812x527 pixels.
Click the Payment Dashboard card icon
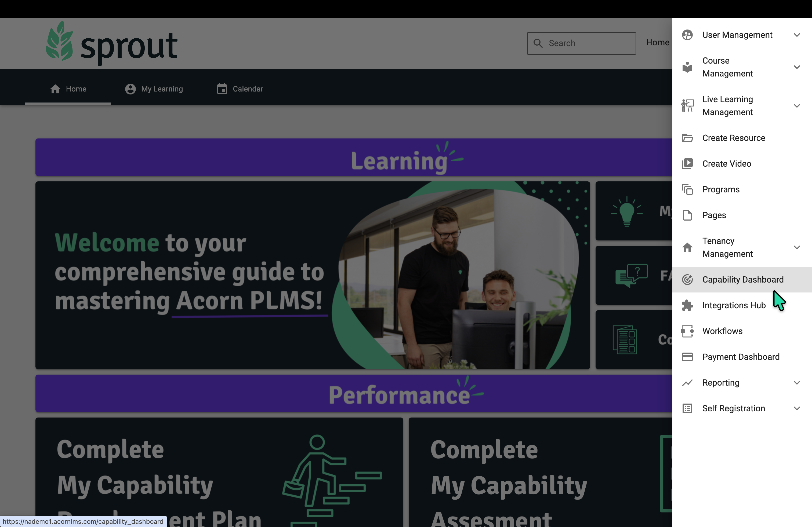[687, 357]
